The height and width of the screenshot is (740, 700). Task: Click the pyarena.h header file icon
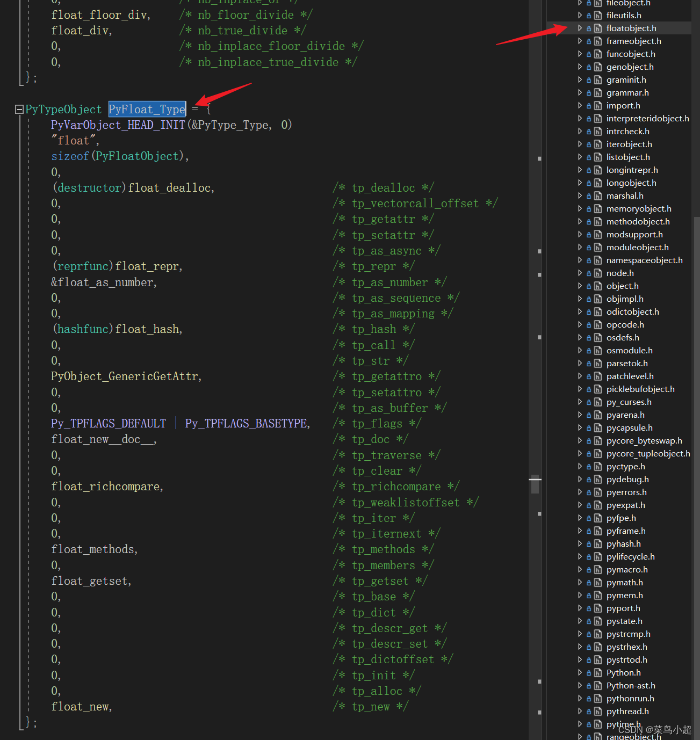coord(598,415)
